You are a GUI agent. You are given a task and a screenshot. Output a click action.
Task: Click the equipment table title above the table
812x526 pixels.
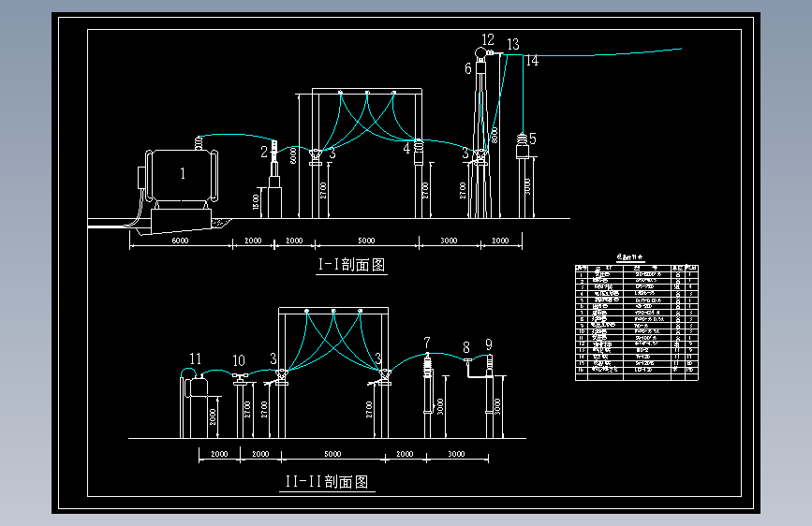629,257
